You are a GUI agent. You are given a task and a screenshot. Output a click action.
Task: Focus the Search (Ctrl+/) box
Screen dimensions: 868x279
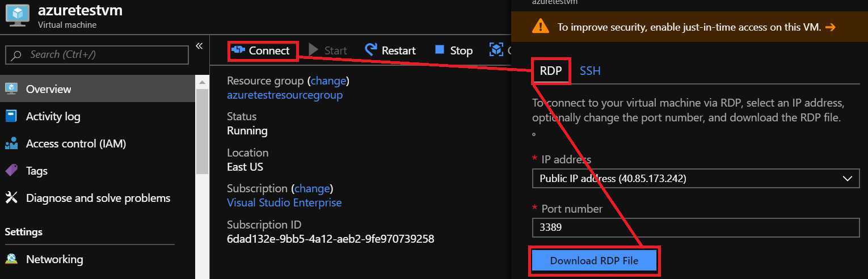click(97, 55)
